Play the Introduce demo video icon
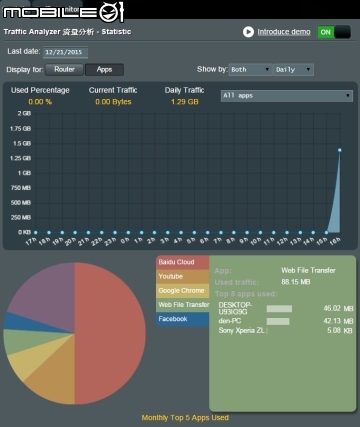This screenshot has width=360, height=427. (x=248, y=32)
